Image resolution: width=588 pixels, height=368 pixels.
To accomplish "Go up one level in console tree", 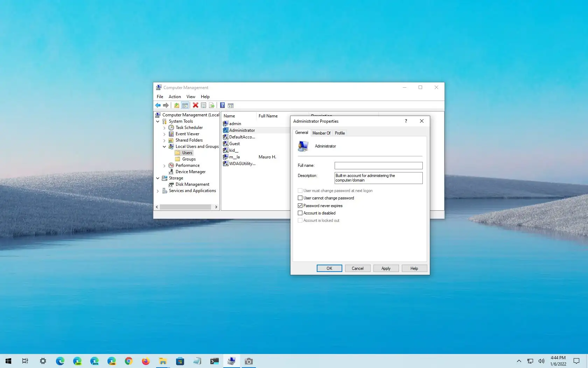I will [177, 105].
